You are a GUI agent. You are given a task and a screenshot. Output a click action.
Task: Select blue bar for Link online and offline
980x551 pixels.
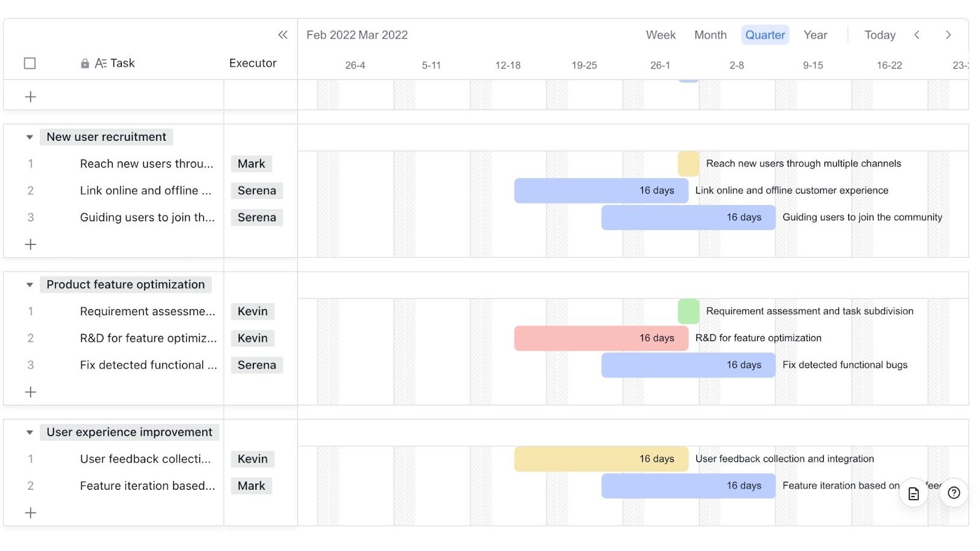pyautogui.click(x=601, y=190)
